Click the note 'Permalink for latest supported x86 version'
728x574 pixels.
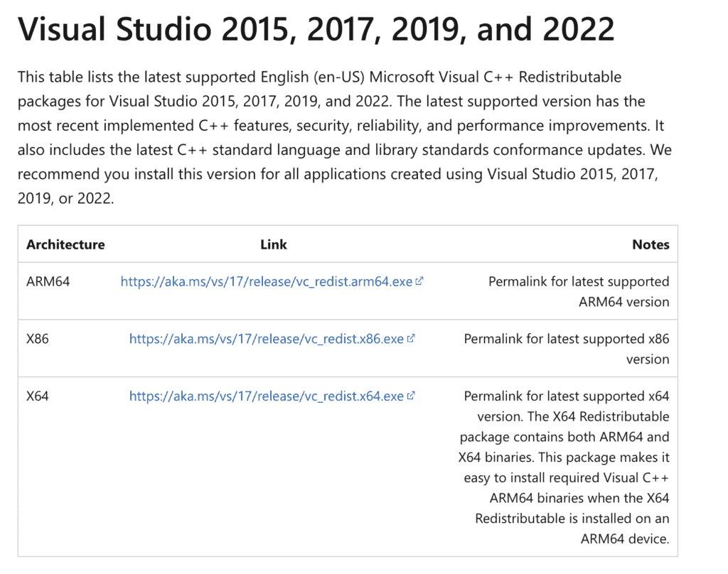tap(567, 349)
